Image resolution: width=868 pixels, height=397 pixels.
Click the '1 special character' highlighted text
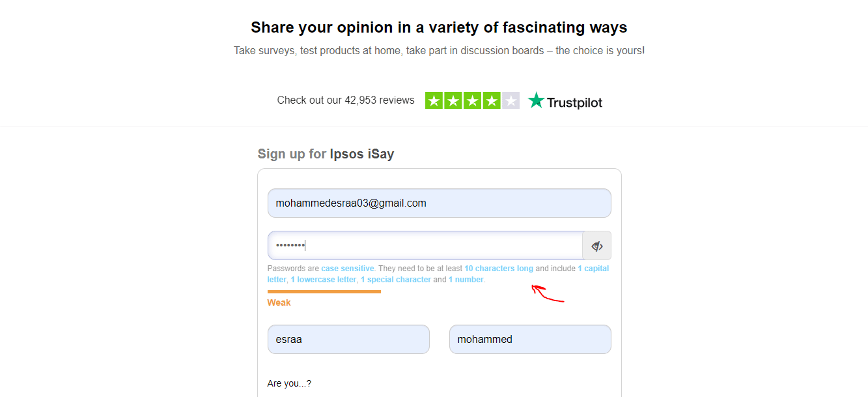[396, 280]
